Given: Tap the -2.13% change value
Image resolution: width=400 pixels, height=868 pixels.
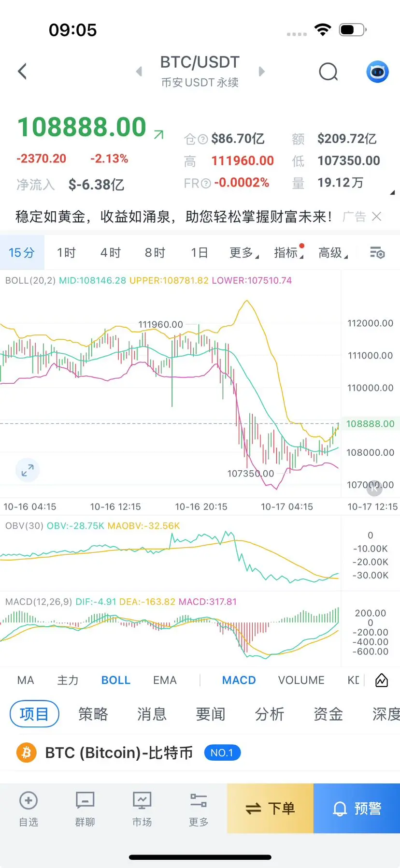Looking at the screenshot, I should (x=109, y=159).
